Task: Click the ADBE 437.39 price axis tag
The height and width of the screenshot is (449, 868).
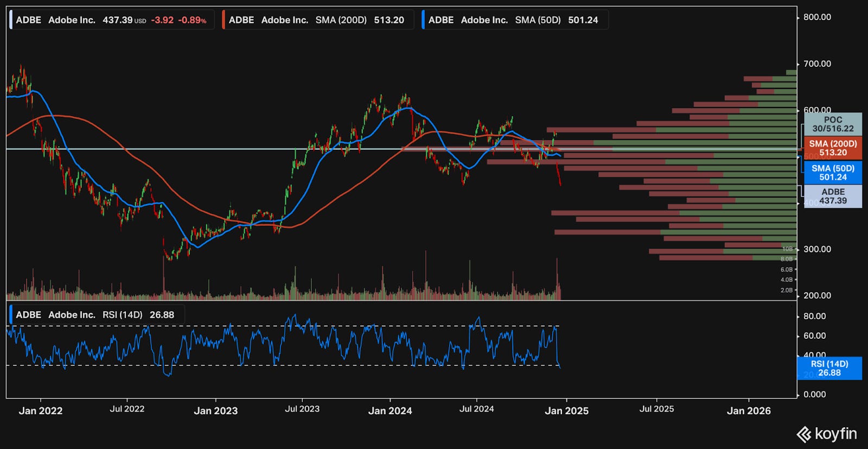Action: [833, 196]
